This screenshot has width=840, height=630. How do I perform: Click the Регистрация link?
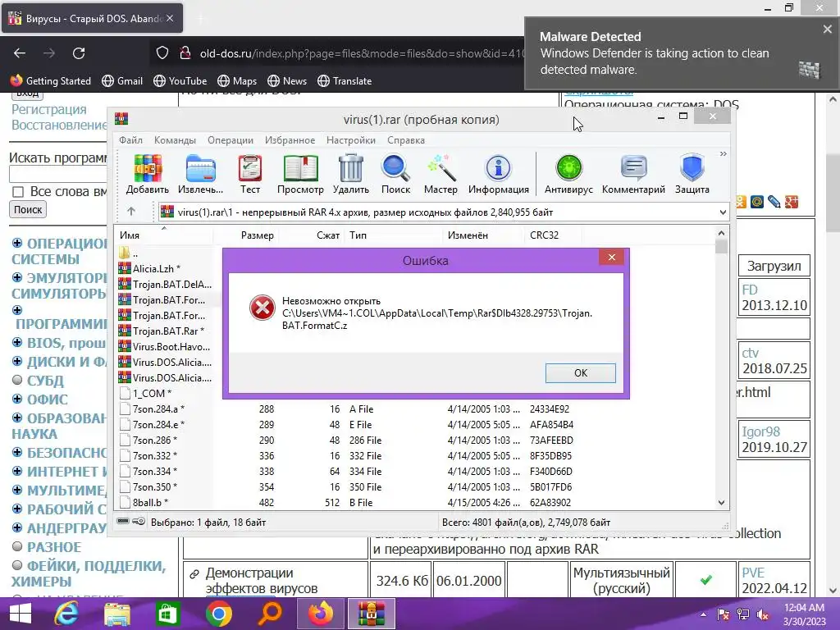coord(49,109)
